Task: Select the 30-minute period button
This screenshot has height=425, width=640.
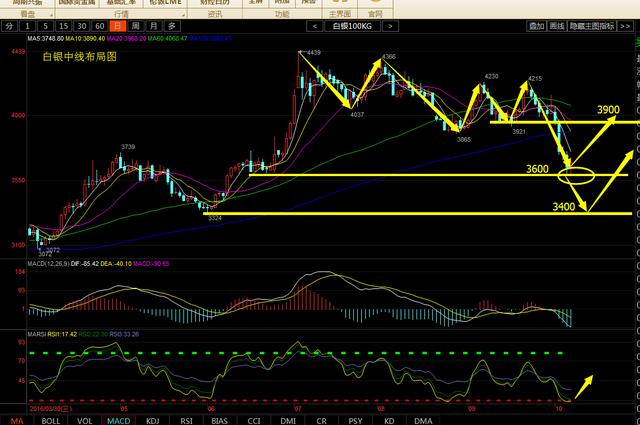Action: coord(82,26)
